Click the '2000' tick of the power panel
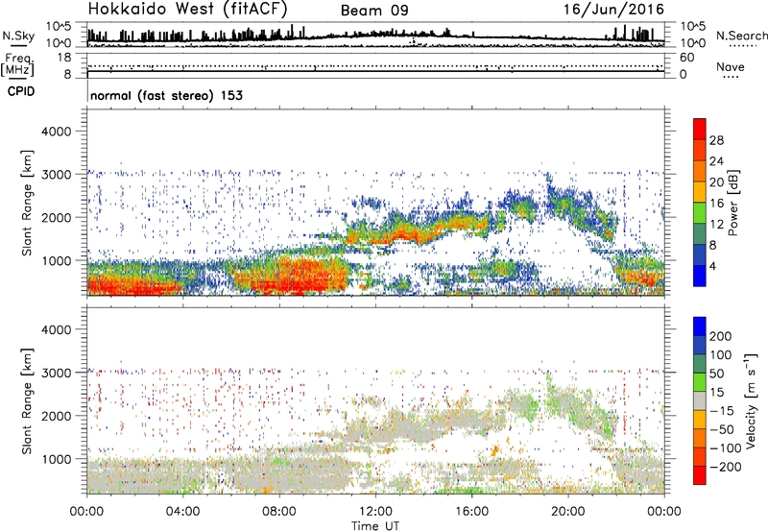Image resolution: width=768 pixels, height=532 pixels. (57, 217)
